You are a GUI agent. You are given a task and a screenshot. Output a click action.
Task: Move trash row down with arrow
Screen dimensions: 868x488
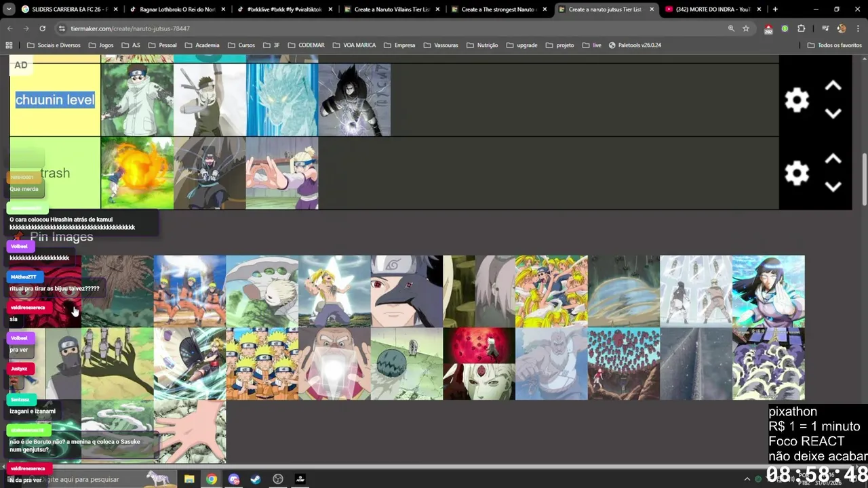pyautogui.click(x=833, y=187)
